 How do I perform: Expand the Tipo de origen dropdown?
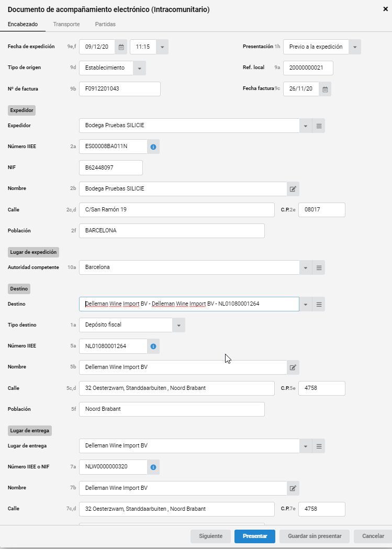coord(139,68)
